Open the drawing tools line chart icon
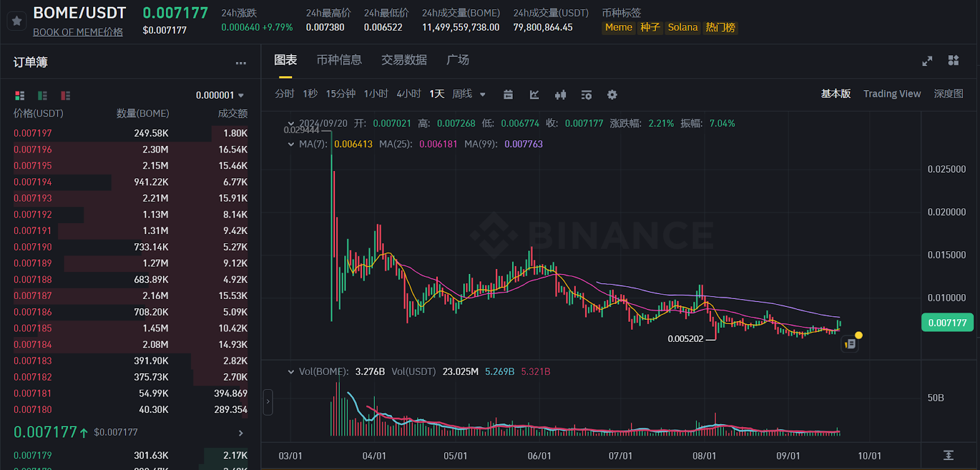This screenshot has height=470, width=980. [x=534, y=94]
